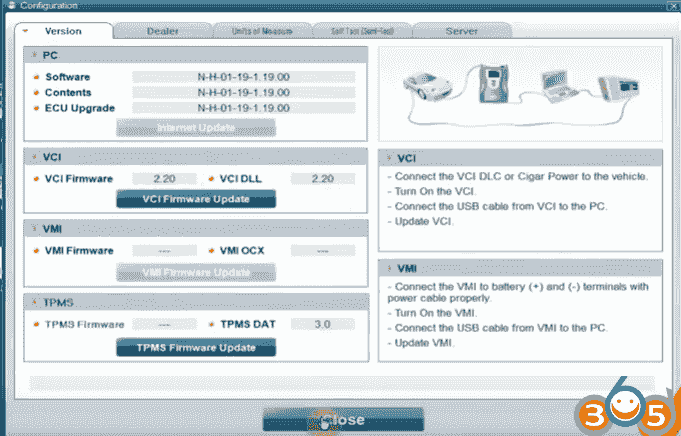Select the TPMS DAT 3.0 value

323,324
